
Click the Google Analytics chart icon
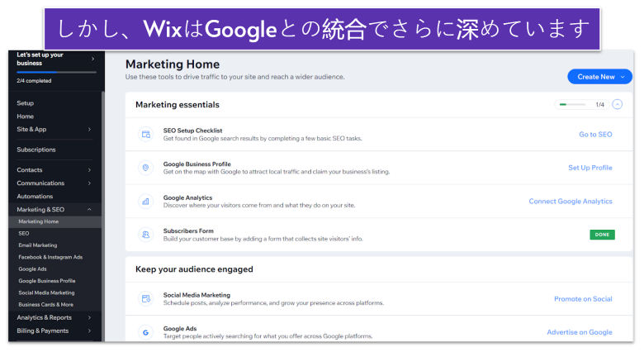click(x=146, y=202)
